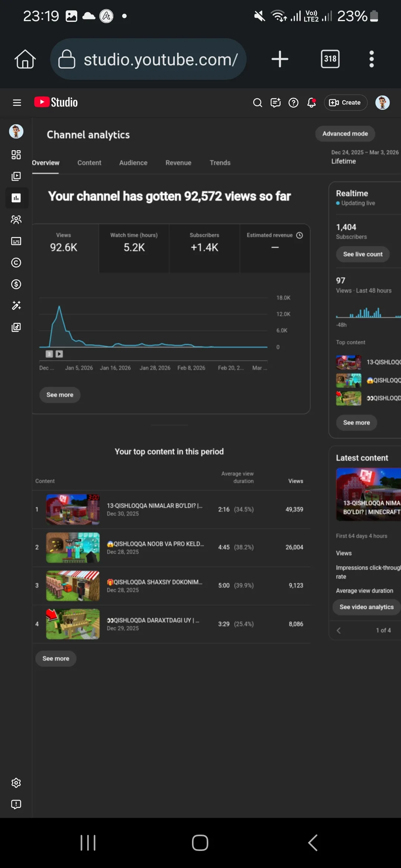401x868 pixels.
Task: Open the browser three-dot menu
Action: [371, 59]
